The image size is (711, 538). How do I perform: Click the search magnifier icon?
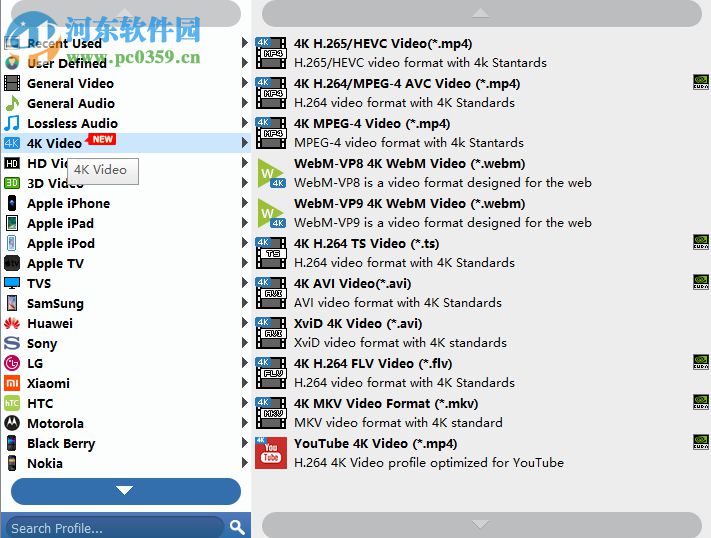click(x=237, y=527)
